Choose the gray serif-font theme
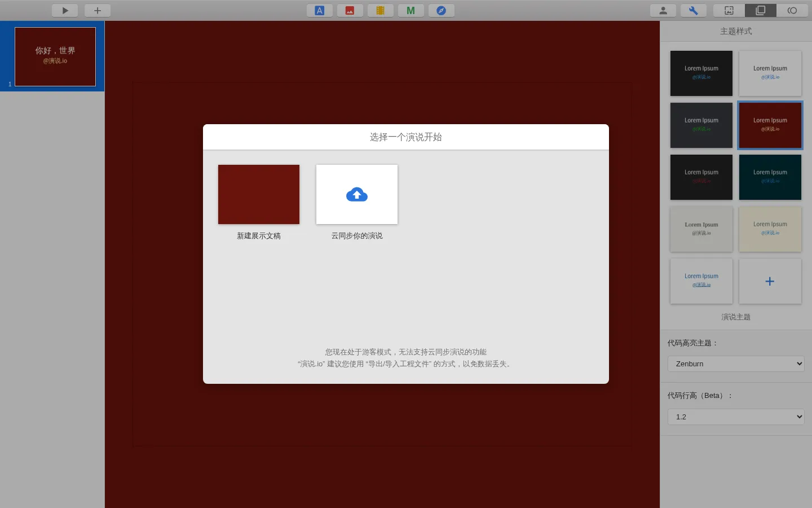 [x=701, y=229]
